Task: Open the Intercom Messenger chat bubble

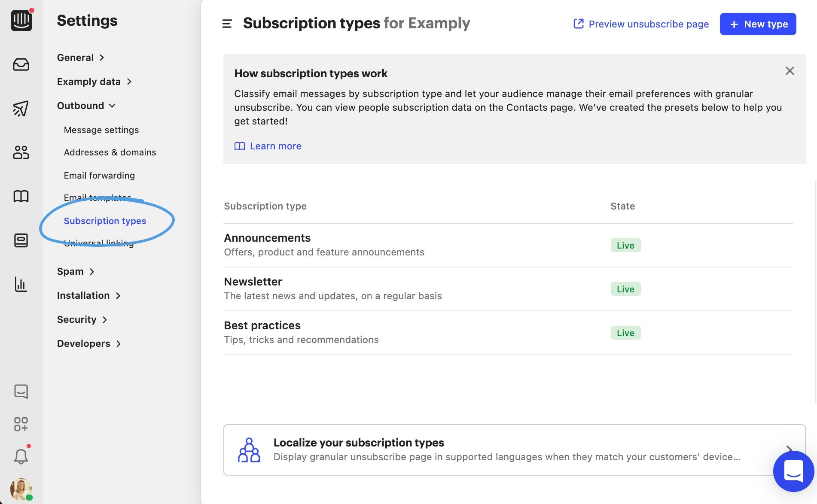Action: tap(793, 471)
